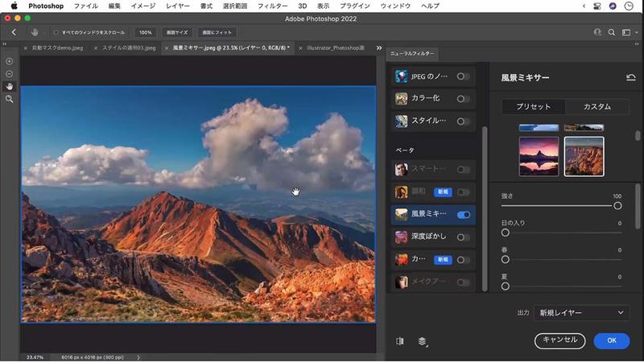Click the Siri icon in the menu bar
644x362 pixels.
coord(613,6)
